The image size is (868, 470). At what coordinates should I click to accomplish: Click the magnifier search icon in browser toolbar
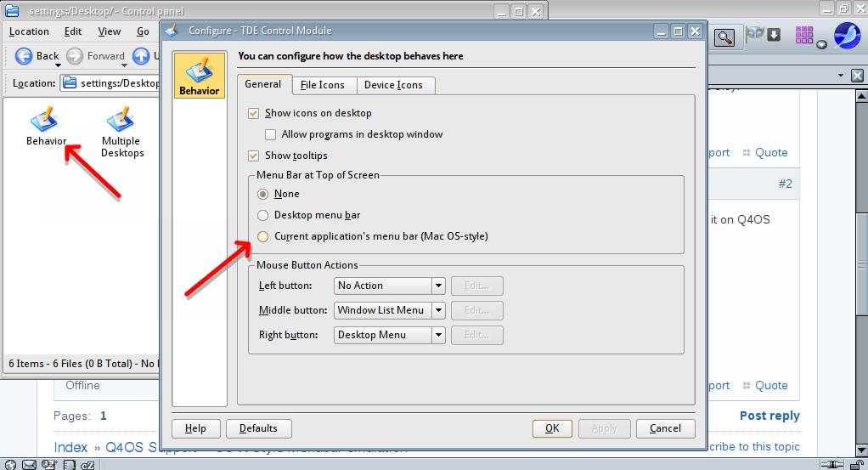click(x=724, y=37)
